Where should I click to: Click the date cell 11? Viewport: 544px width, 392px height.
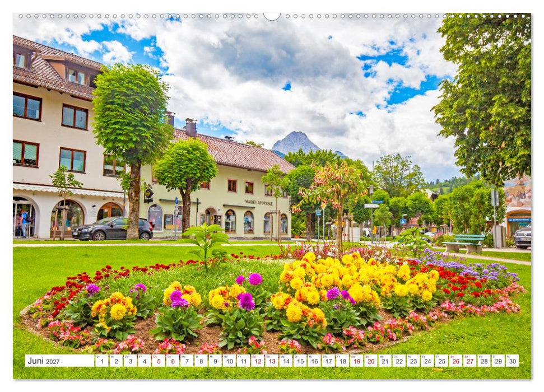244,361
